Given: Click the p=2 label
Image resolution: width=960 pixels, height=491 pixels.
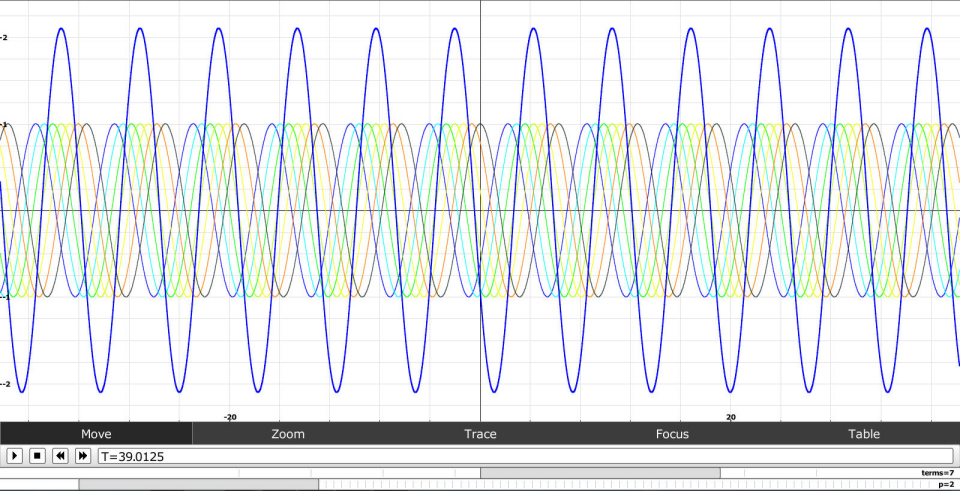Looking at the screenshot, I should click(x=945, y=484).
